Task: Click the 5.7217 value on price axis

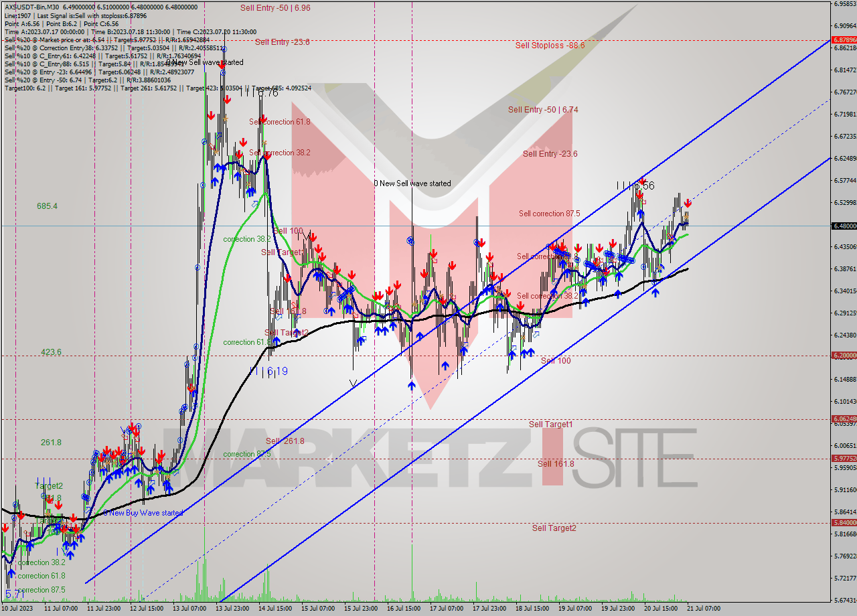Action: tap(845, 578)
